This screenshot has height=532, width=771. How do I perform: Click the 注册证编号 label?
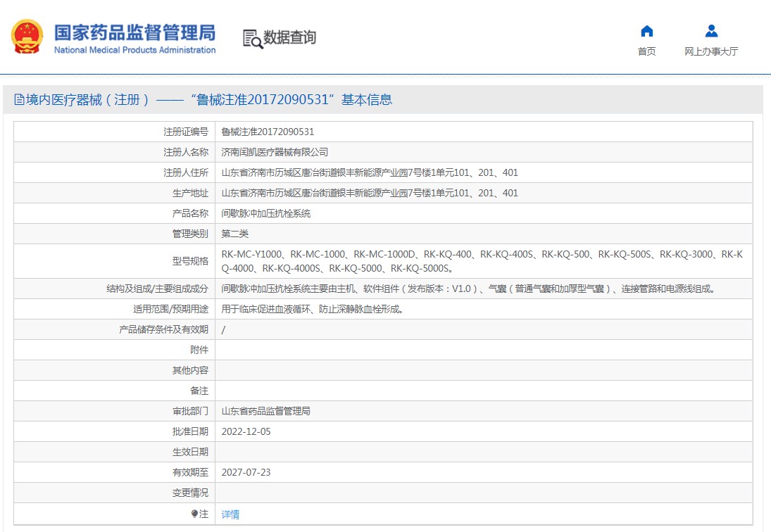click(186, 132)
